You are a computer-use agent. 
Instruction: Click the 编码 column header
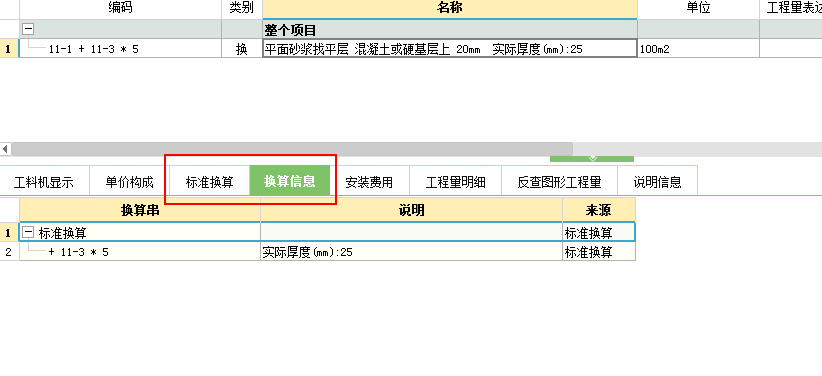click(120, 8)
